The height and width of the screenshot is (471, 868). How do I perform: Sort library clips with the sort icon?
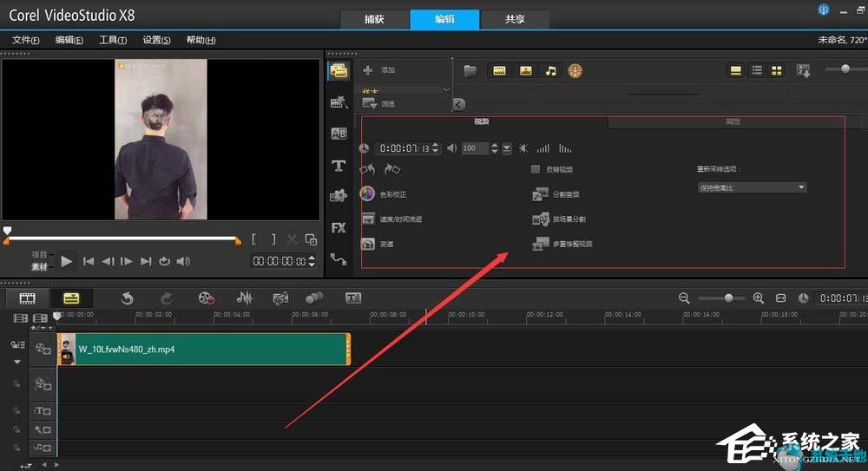[x=803, y=71]
